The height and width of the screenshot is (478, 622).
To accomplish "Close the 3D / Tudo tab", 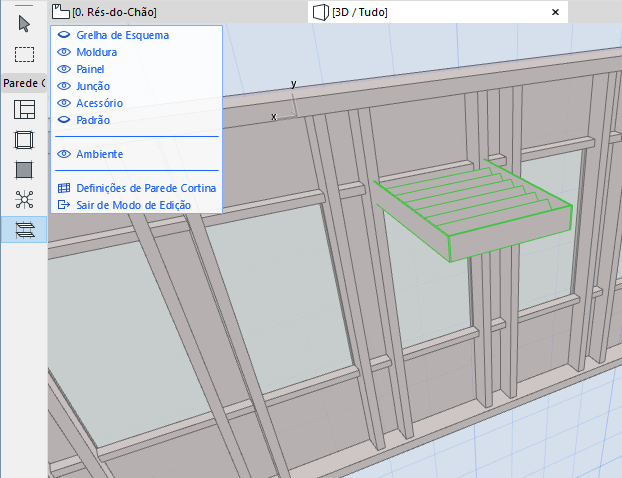I will [x=554, y=12].
